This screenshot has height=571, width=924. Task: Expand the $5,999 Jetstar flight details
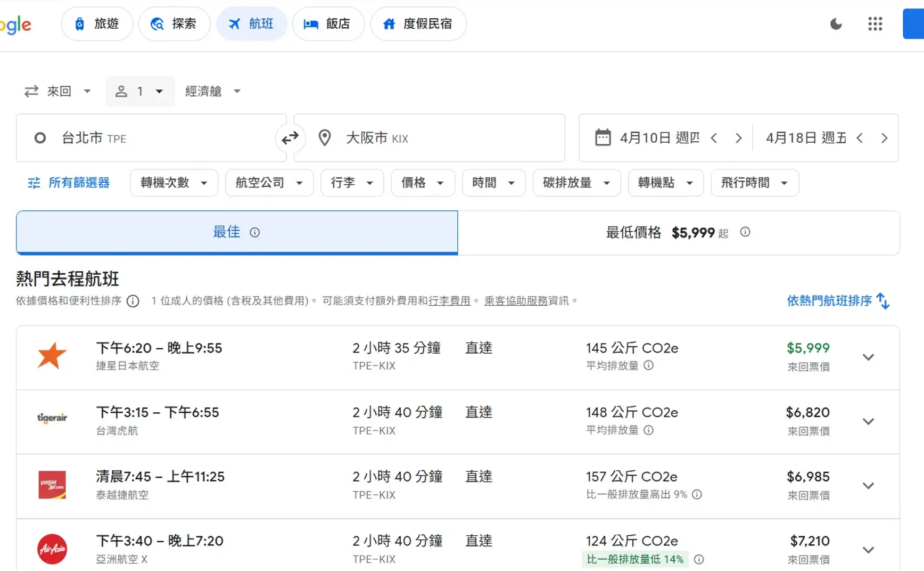tap(868, 357)
